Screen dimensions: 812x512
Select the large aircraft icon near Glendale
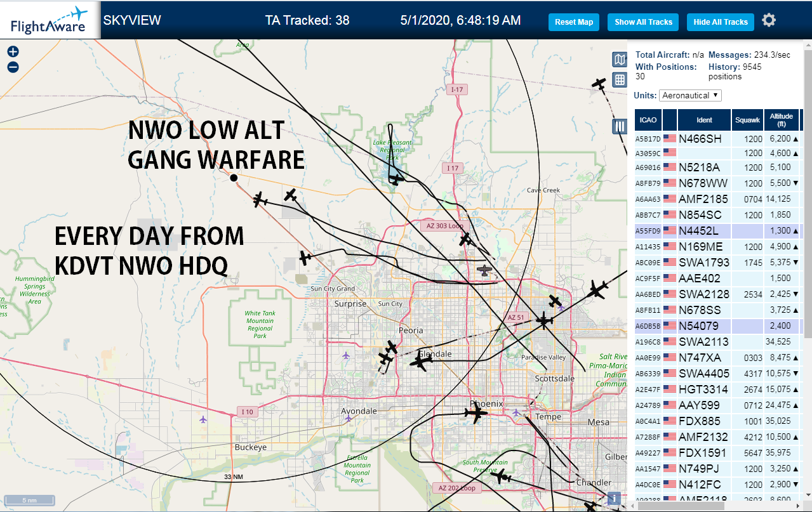point(421,362)
